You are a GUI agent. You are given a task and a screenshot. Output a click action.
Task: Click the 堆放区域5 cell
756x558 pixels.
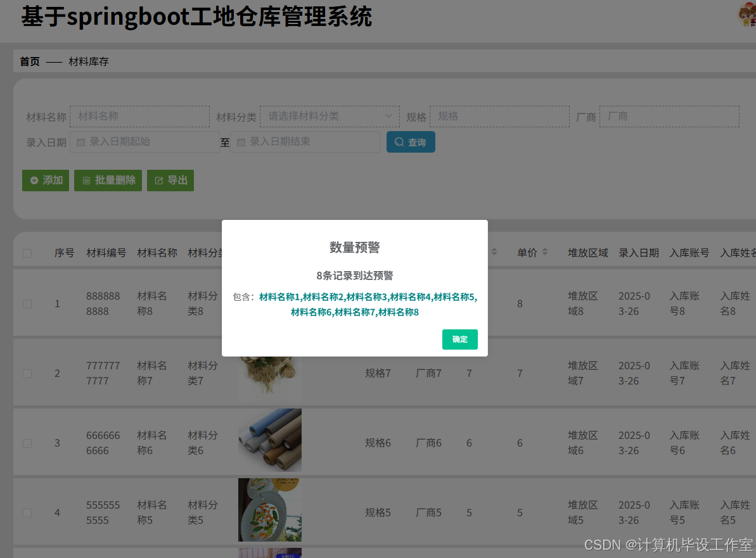[x=583, y=512]
